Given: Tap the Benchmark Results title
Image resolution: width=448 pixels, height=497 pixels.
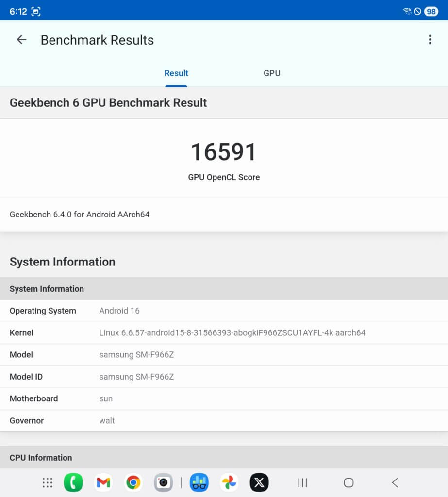Looking at the screenshot, I should click(x=97, y=40).
